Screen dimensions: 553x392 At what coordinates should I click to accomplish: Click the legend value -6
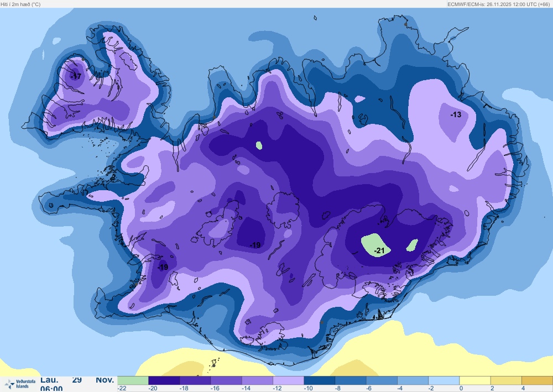click(369, 389)
